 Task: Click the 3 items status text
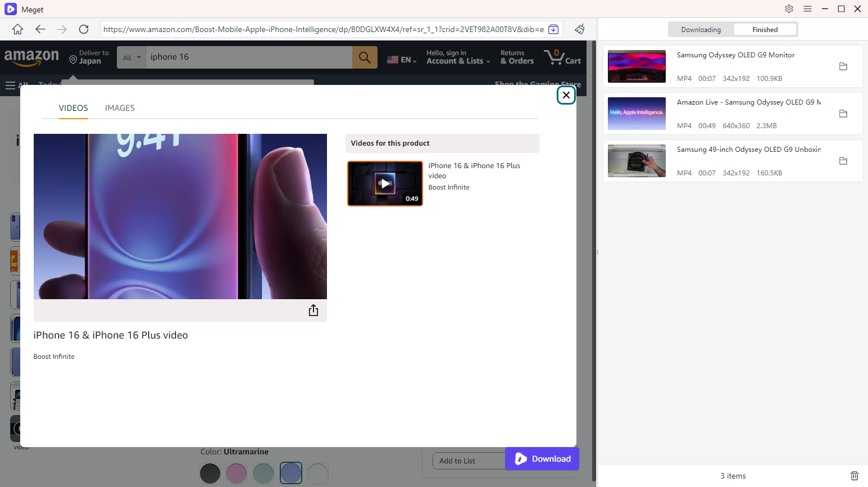[x=733, y=476]
